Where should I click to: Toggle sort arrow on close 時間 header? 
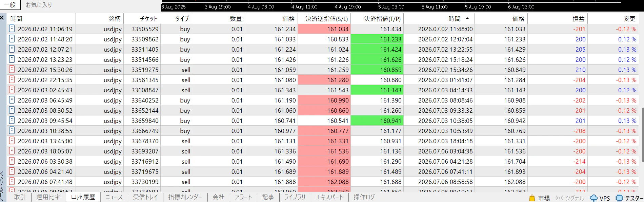click(467, 18)
